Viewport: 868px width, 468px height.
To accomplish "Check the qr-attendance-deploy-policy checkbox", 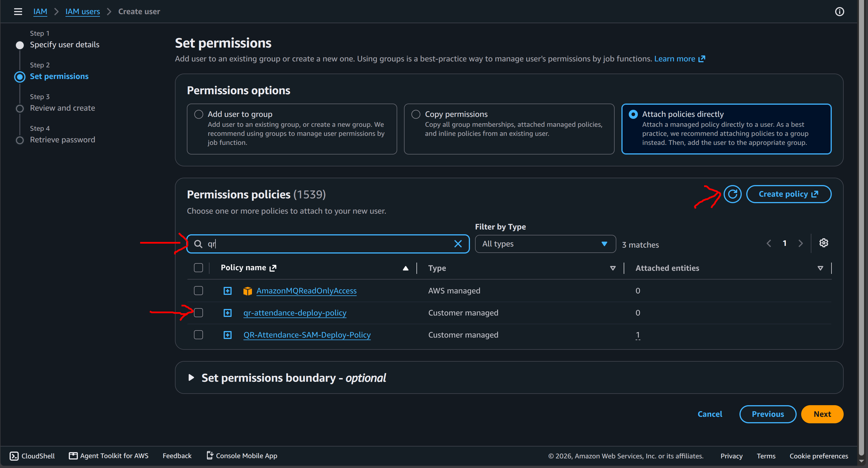I will pyautogui.click(x=198, y=313).
